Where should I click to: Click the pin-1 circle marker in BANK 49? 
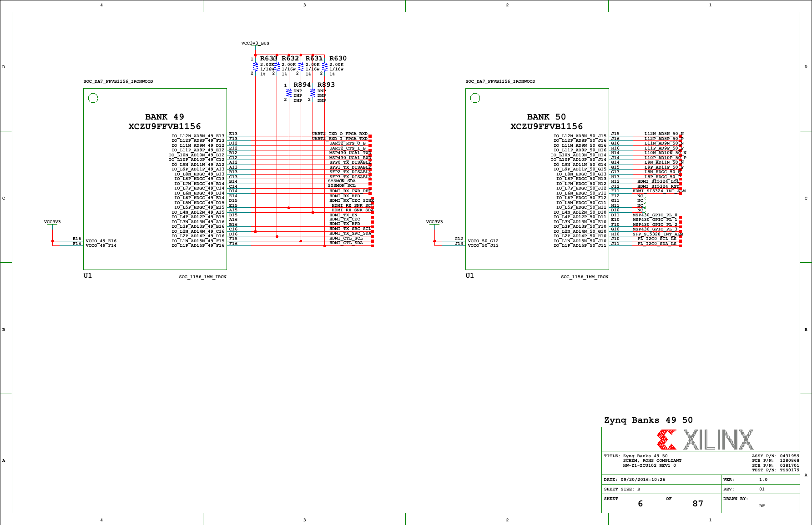[x=93, y=98]
